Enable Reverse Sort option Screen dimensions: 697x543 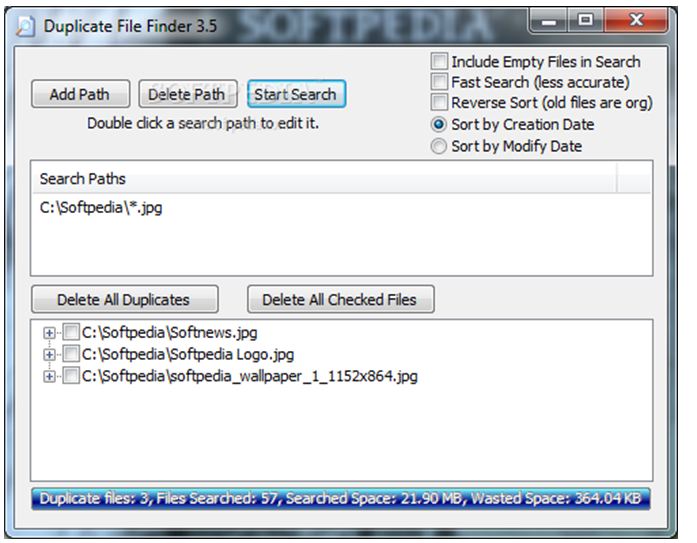coord(439,103)
